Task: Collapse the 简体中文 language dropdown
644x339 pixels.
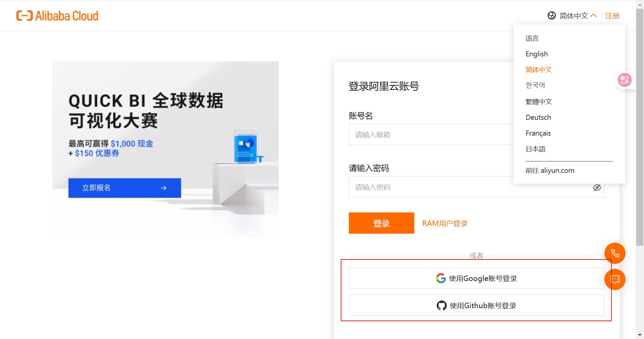Action: point(593,15)
